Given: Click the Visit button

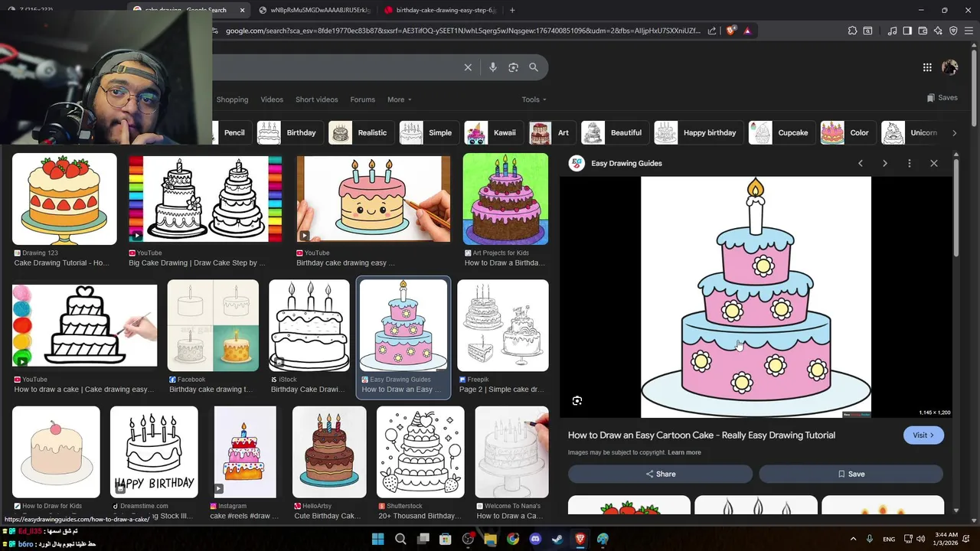Looking at the screenshot, I should pos(923,435).
